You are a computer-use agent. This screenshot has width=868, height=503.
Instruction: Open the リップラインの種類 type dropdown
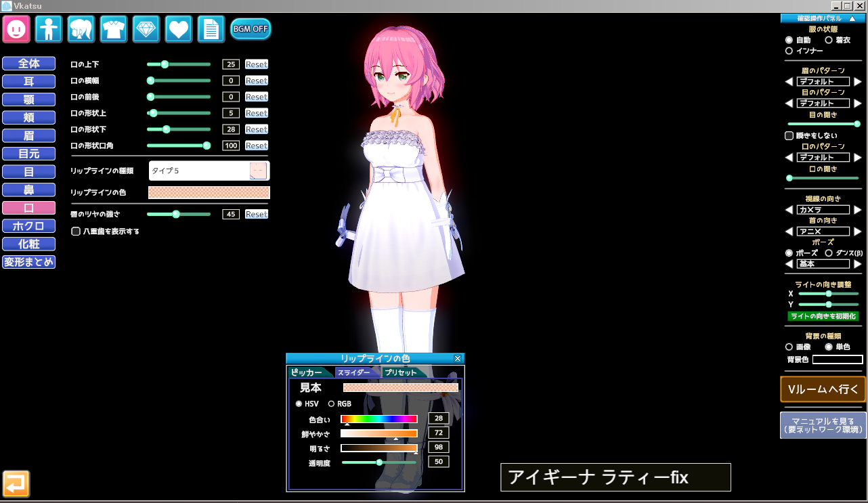[x=209, y=171]
